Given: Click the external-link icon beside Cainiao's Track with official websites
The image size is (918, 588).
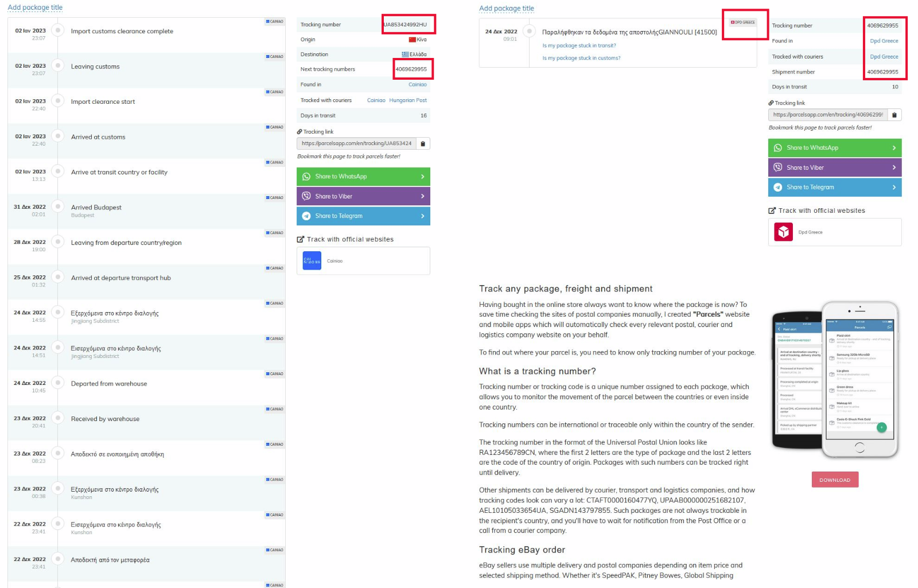Looking at the screenshot, I should coord(300,239).
